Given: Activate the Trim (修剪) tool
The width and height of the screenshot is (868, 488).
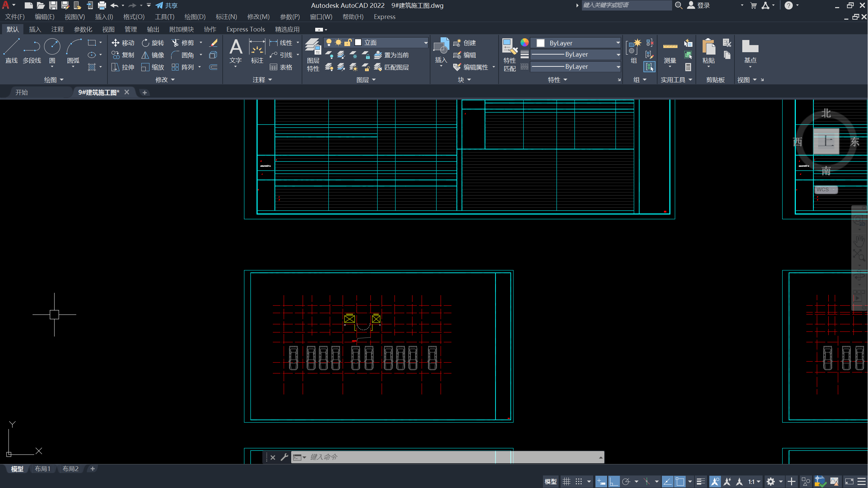Looking at the screenshot, I should [183, 43].
